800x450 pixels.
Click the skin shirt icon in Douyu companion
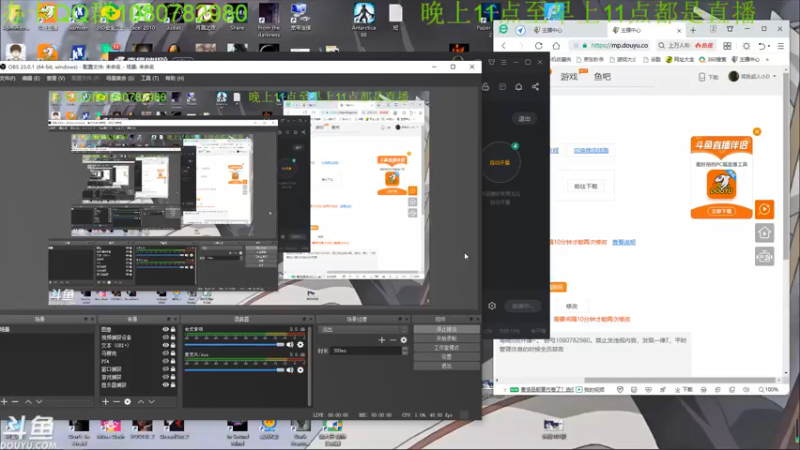click(491, 62)
